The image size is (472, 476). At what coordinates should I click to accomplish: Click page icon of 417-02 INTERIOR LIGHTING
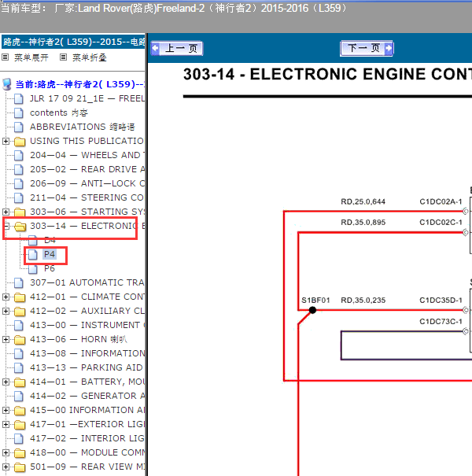coord(19,439)
